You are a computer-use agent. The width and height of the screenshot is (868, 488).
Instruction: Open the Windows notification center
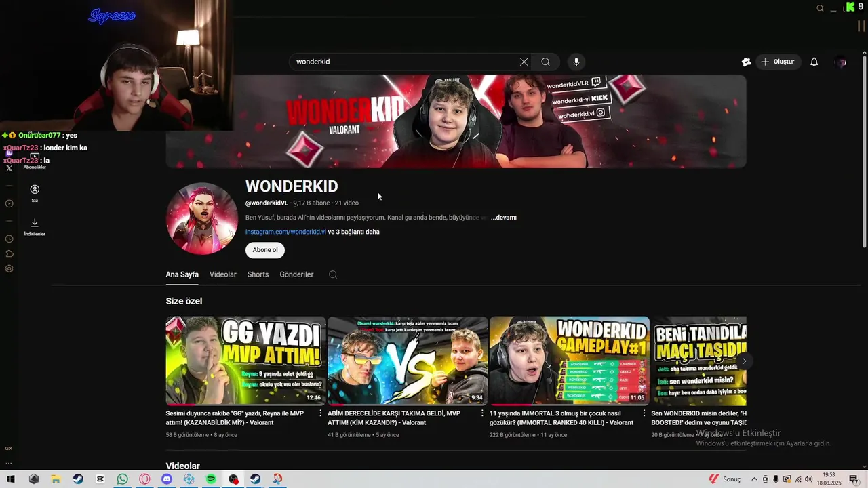click(854, 479)
